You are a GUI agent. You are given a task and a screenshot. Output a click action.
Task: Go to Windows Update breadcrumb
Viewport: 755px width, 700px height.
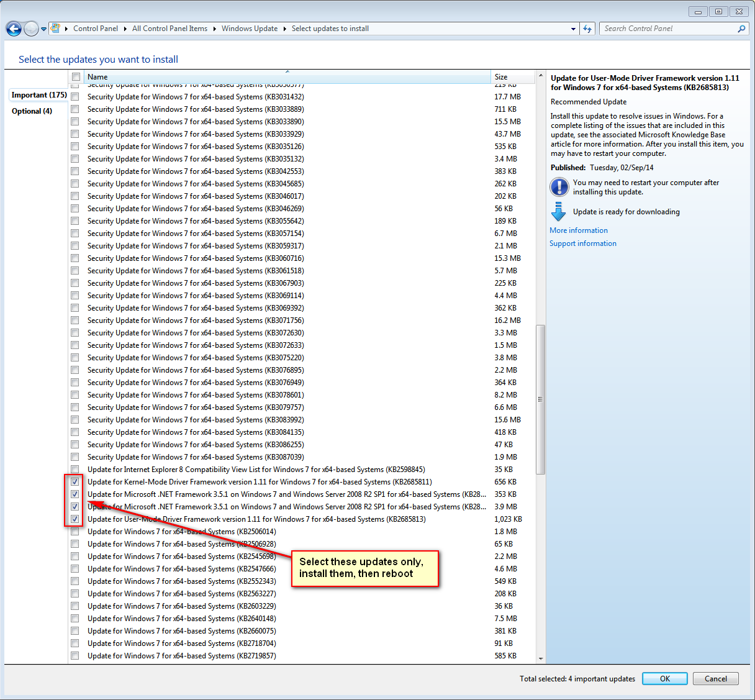250,29
